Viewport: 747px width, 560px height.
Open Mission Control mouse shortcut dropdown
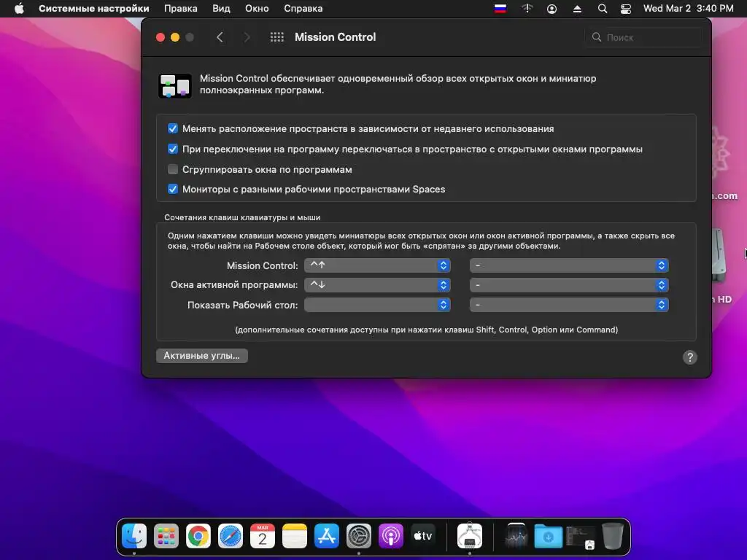[569, 265]
